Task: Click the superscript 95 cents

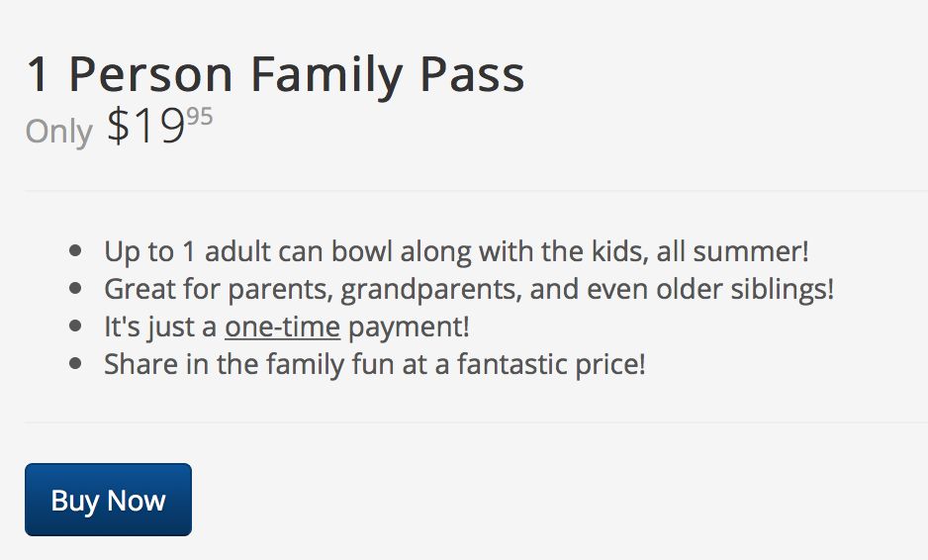Action: (199, 117)
